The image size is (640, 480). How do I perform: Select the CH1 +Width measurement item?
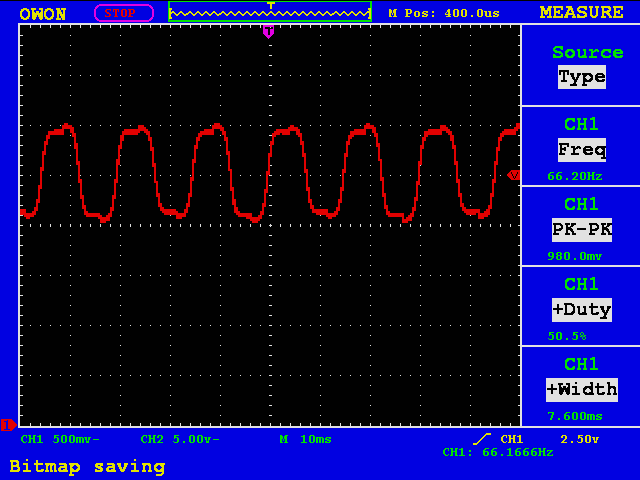pos(582,387)
